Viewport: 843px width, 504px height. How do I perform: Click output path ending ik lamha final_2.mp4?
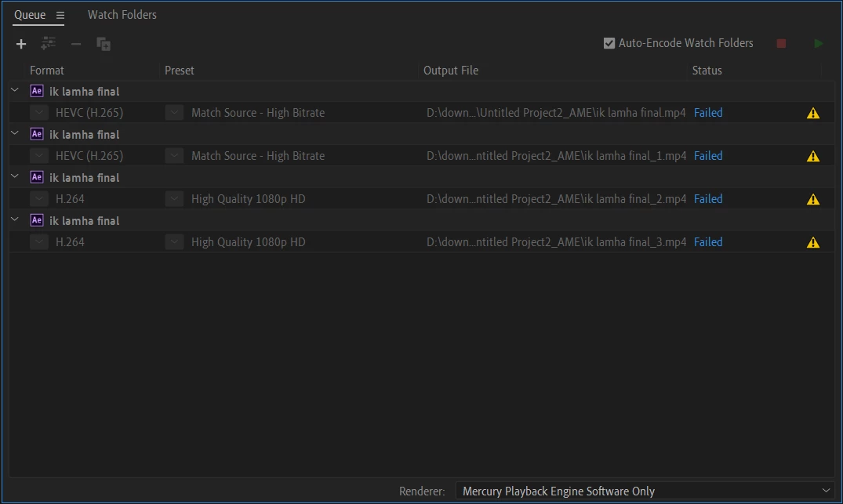(557, 199)
